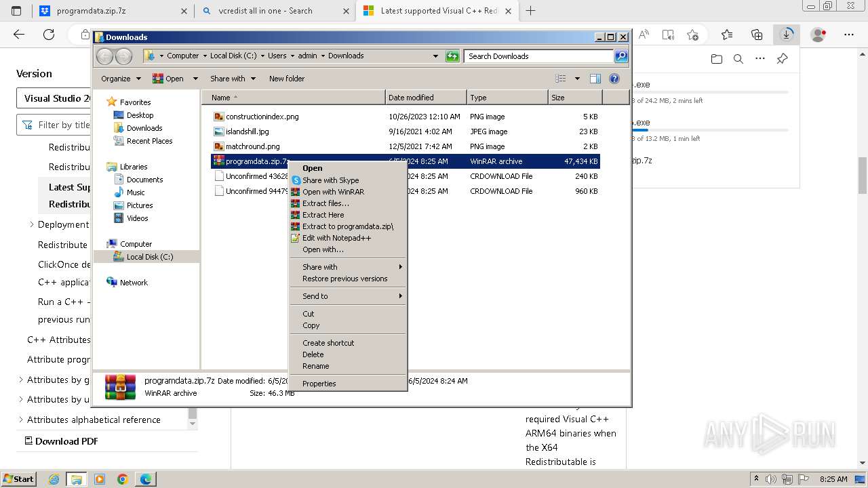Toggle the preview pane icon in Explorer
868x488 pixels.
pos(595,79)
